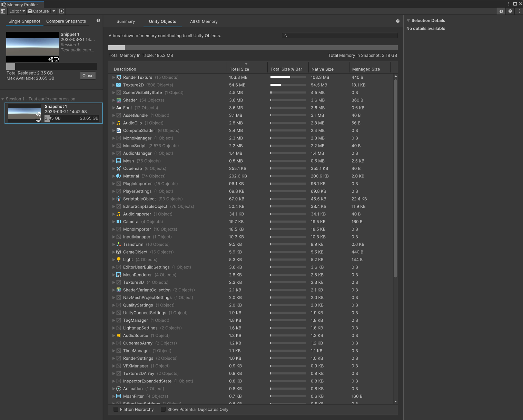Toggle the snapshot panel icon in toolbar
This screenshot has width=523, height=420.
[x=3, y=11]
